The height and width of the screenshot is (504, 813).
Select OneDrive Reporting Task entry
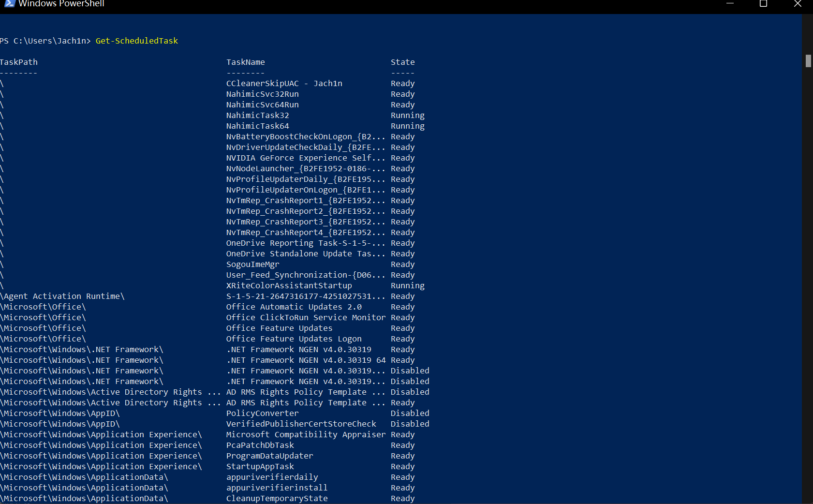click(306, 243)
